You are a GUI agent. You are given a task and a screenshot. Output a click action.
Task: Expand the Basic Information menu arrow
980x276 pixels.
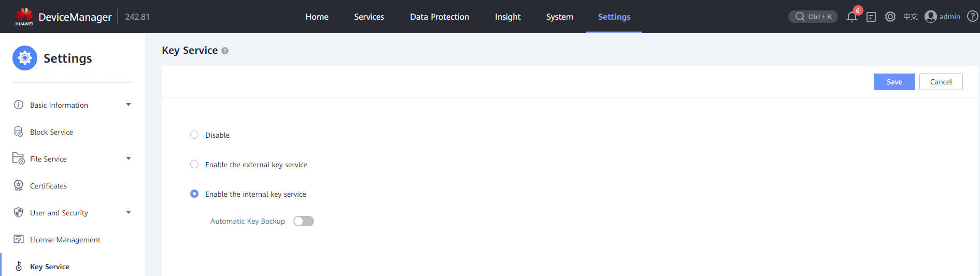click(x=129, y=105)
